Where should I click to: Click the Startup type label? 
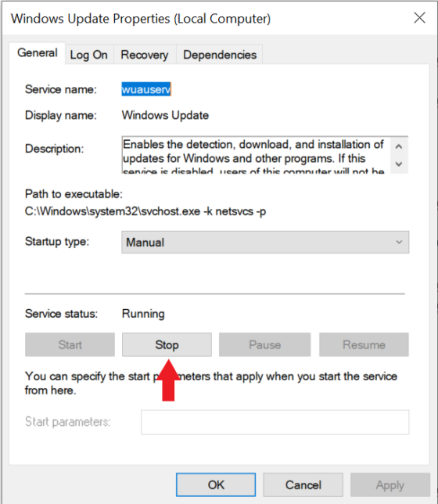coord(57,241)
